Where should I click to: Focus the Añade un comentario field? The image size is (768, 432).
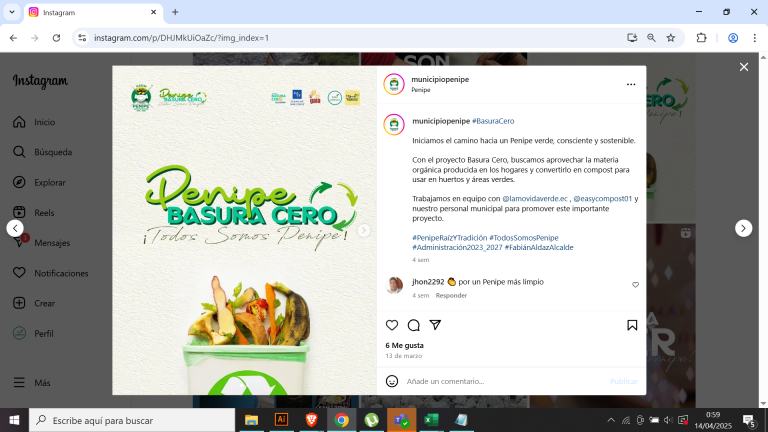click(504, 381)
